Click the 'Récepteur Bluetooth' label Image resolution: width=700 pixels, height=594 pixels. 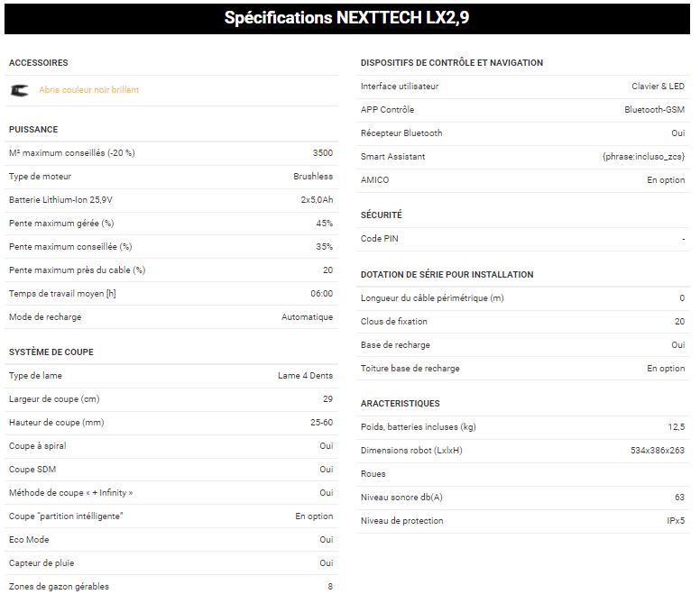pyautogui.click(x=401, y=133)
